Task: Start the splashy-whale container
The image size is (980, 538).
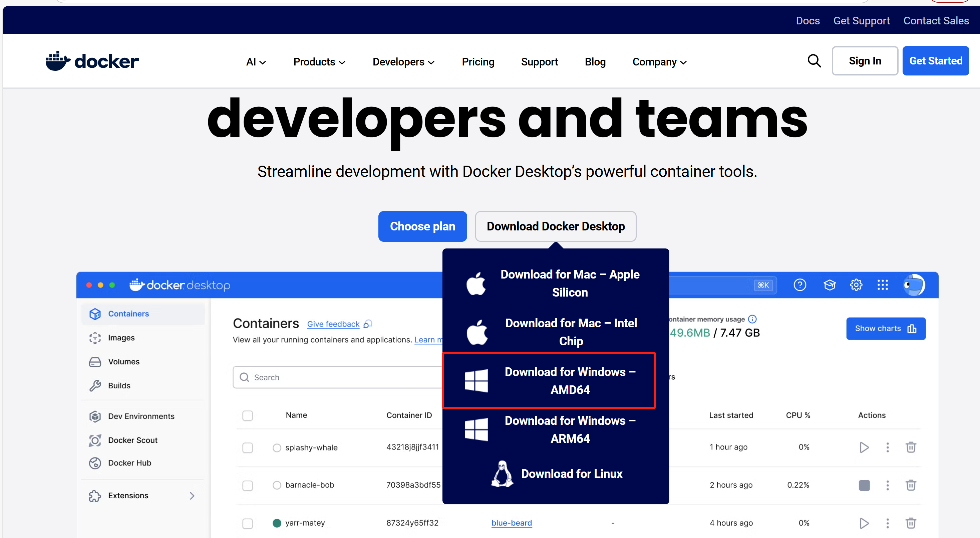Action: pos(864,447)
